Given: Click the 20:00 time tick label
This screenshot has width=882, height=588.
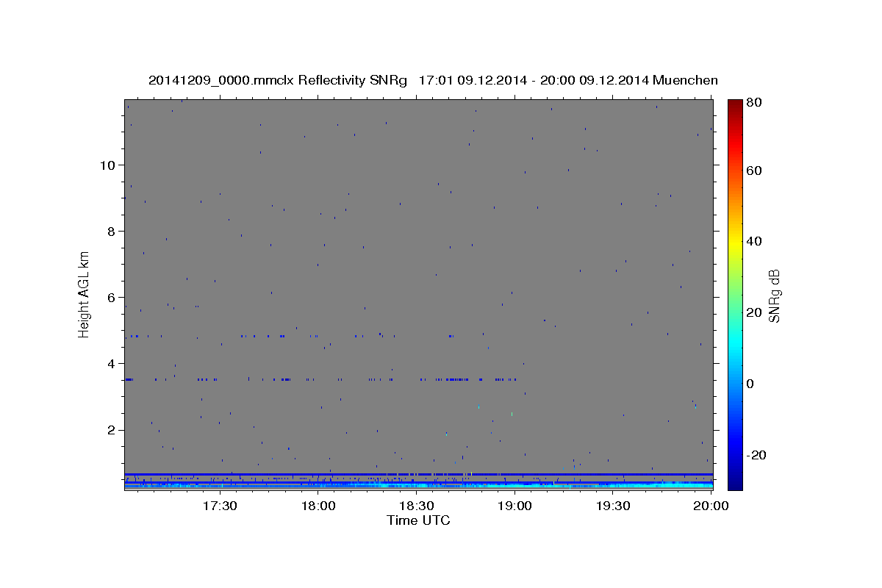Looking at the screenshot, I should [712, 506].
